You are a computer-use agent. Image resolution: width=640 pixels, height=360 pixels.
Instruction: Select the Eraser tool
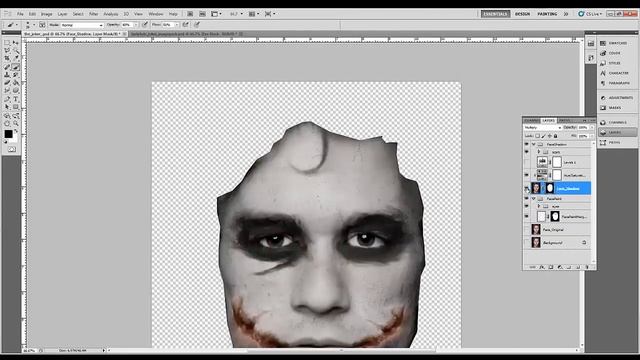coord(7,83)
